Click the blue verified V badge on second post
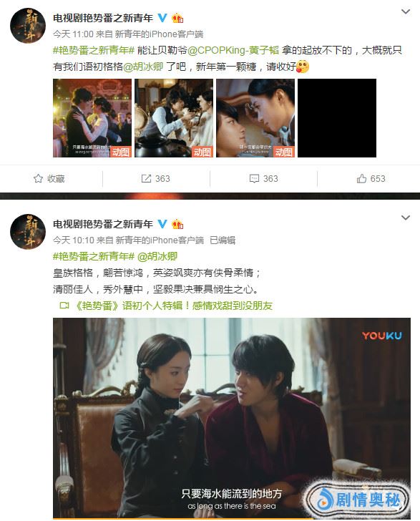The width and height of the screenshot is (420, 521). click(x=162, y=223)
